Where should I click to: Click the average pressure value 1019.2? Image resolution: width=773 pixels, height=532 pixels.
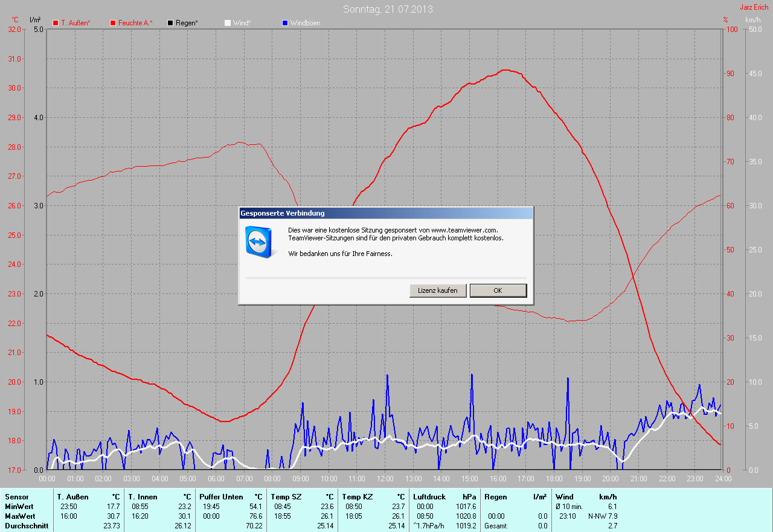pyautogui.click(x=466, y=526)
